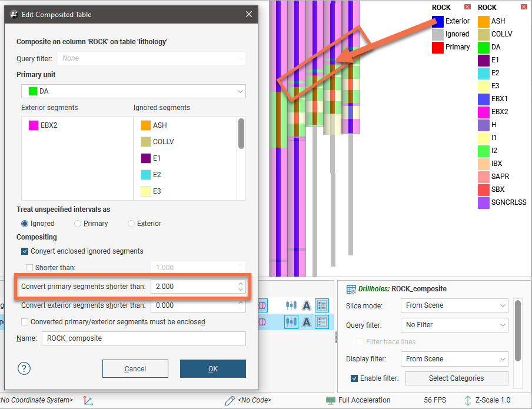Open the Slice mode dropdown

[x=454, y=305]
